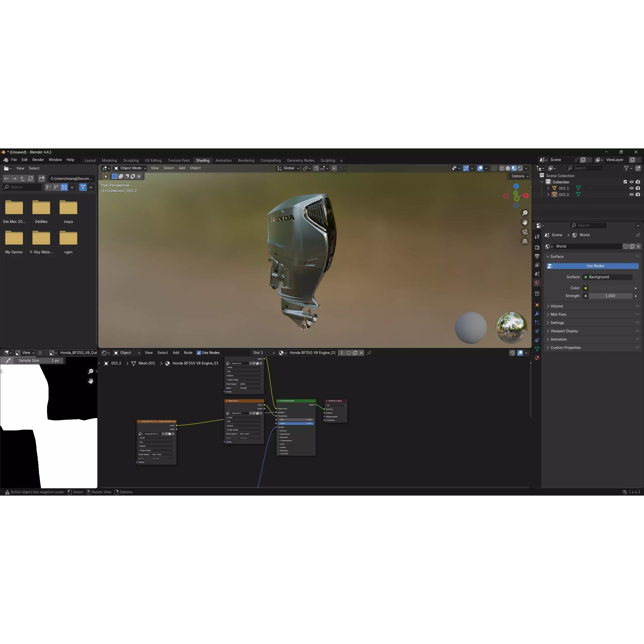Toggle the Use Nodes checkbox

(x=199, y=353)
